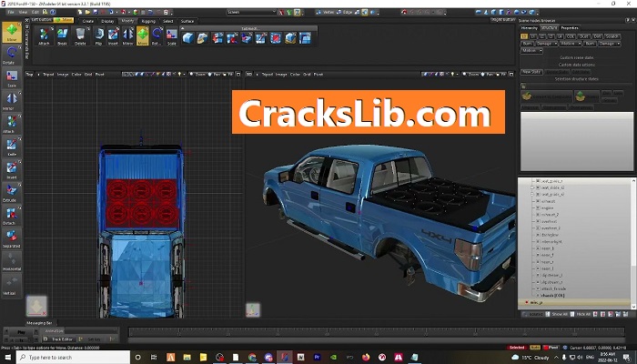The height and width of the screenshot is (364, 637).
Task: Click Delete trash icon in Modify toolbar
Action: tap(80, 35)
